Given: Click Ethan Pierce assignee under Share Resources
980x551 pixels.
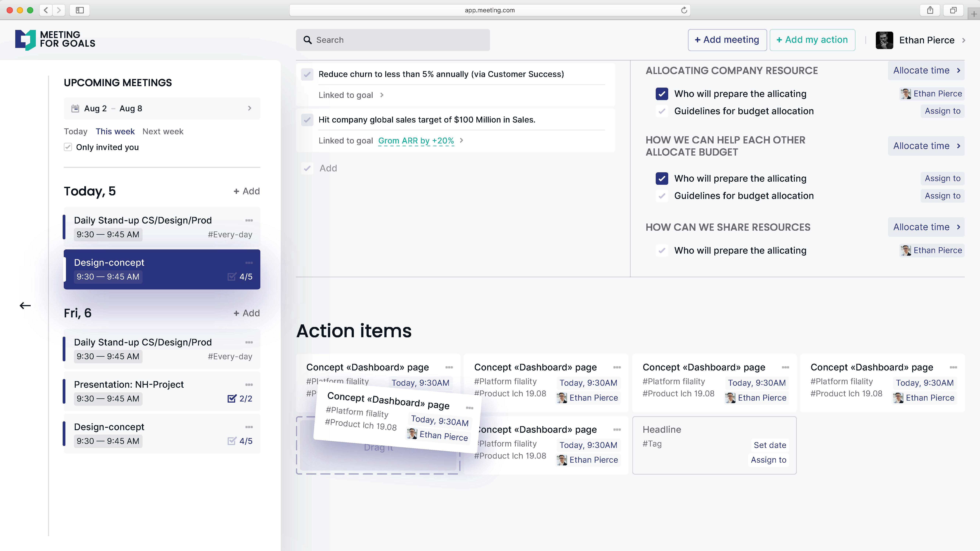Looking at the screenshot, I should tap(932, 250).
